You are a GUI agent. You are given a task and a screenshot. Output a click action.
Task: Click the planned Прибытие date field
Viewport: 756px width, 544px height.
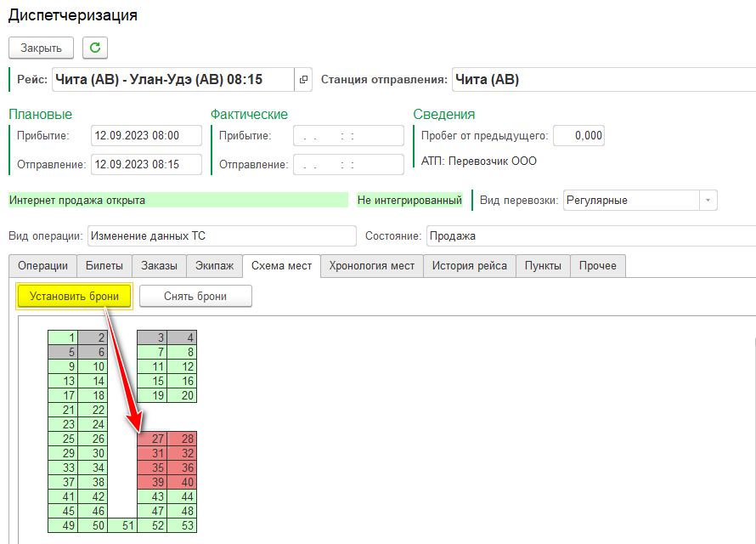point(147,136)
